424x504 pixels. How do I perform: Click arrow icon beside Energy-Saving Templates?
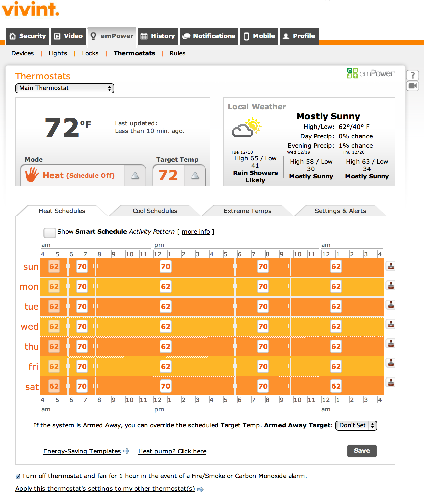(126, 451)
